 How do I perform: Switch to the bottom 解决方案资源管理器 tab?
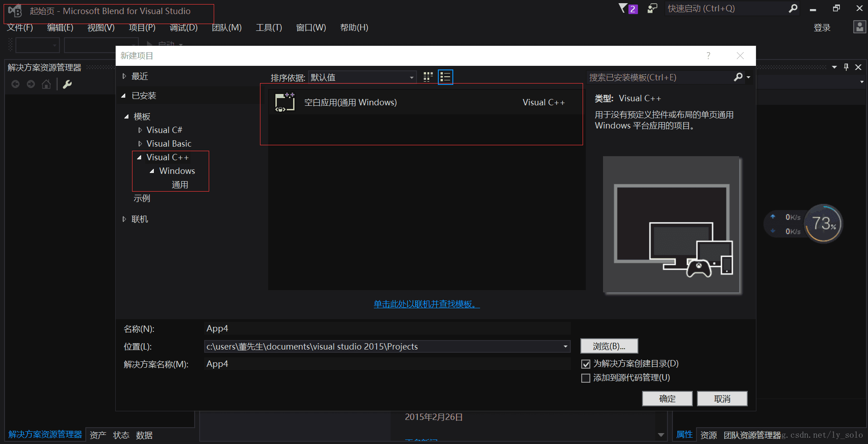coord(45,434)
